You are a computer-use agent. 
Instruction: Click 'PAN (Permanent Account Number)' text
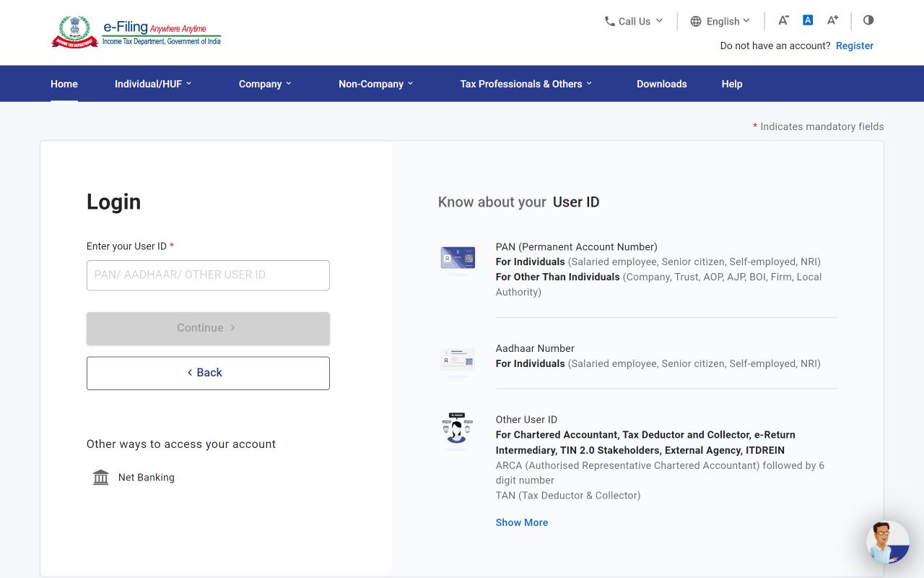pyautogui.click(x=577, y=247)
